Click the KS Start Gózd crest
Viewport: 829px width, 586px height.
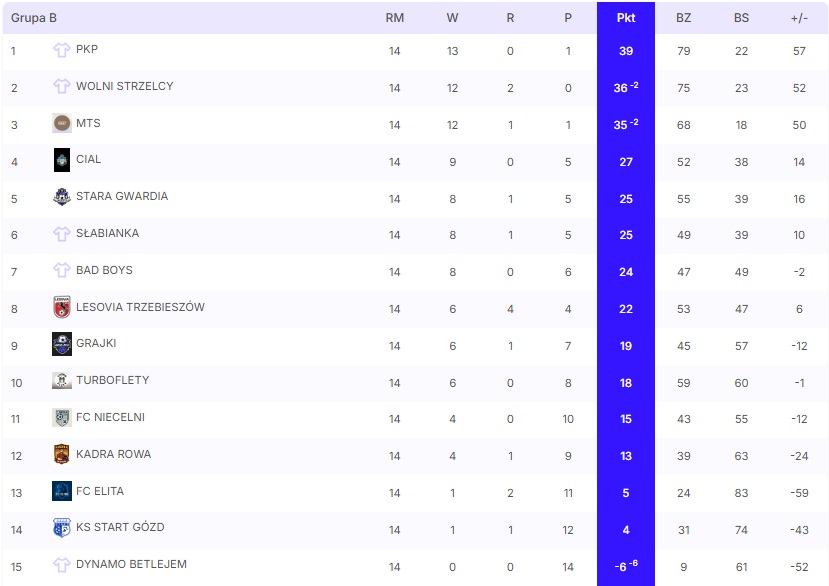click(62, 528)
